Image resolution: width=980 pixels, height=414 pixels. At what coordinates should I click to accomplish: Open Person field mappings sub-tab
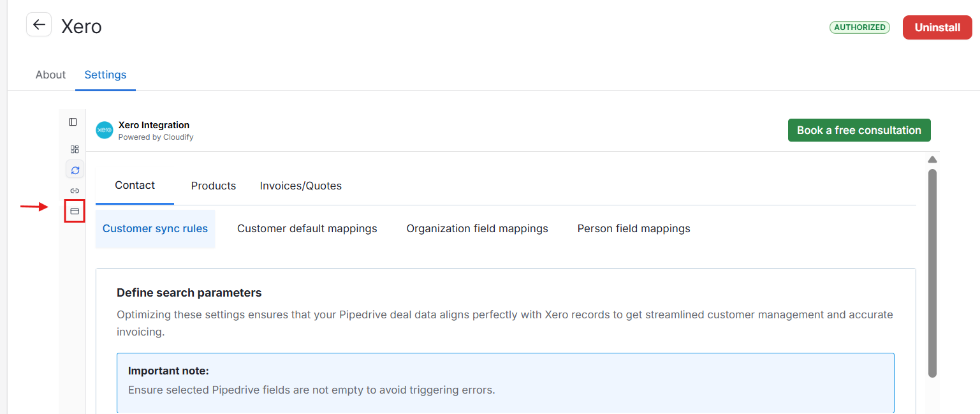(634, 228)
